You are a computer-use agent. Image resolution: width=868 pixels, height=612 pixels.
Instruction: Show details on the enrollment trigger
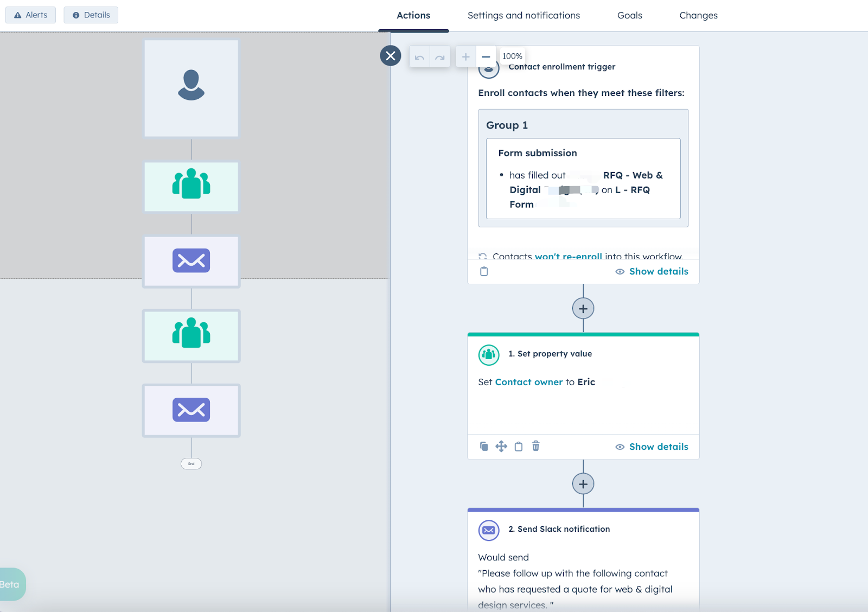(x=658, y=271)
